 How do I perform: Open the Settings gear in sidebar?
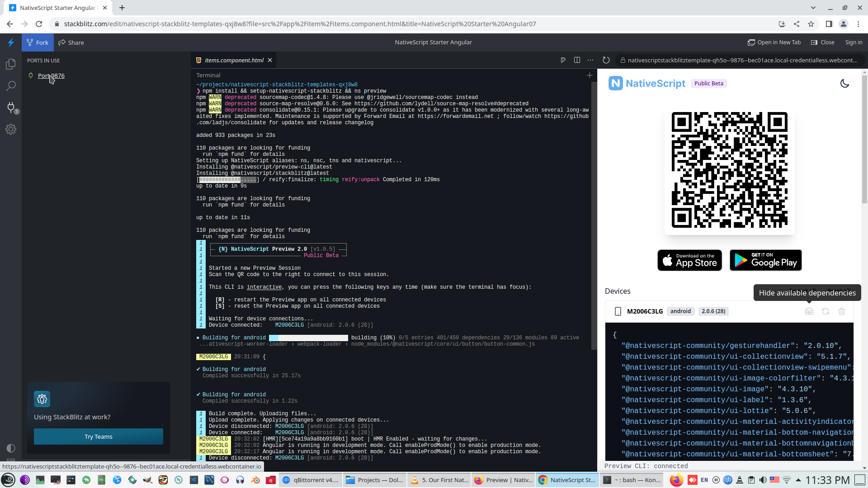pos(11,129)
